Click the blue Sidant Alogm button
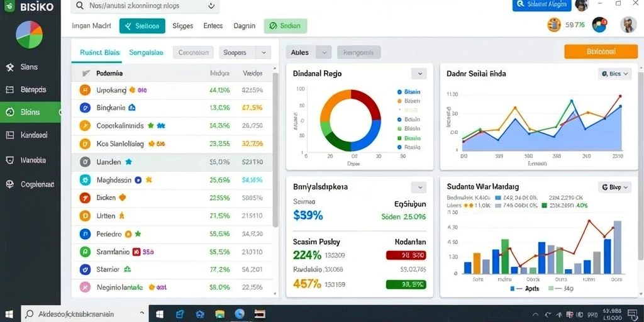 click(x=542, y=4)
